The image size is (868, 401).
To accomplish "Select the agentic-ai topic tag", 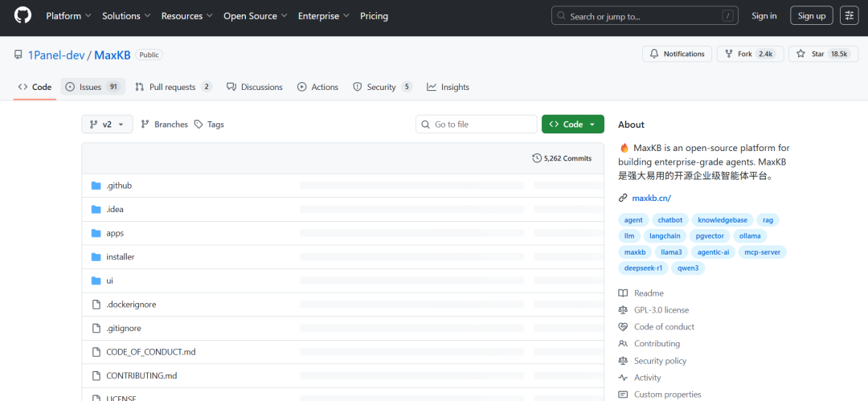I will [x=713, y=252].
